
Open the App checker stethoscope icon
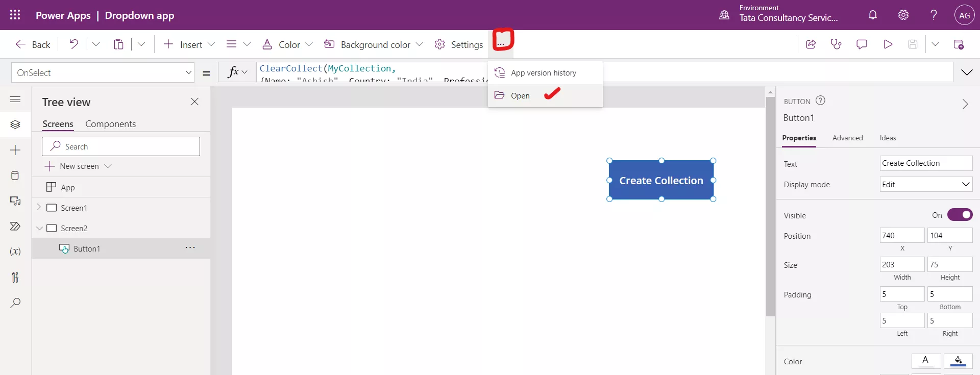pos(836,44)
